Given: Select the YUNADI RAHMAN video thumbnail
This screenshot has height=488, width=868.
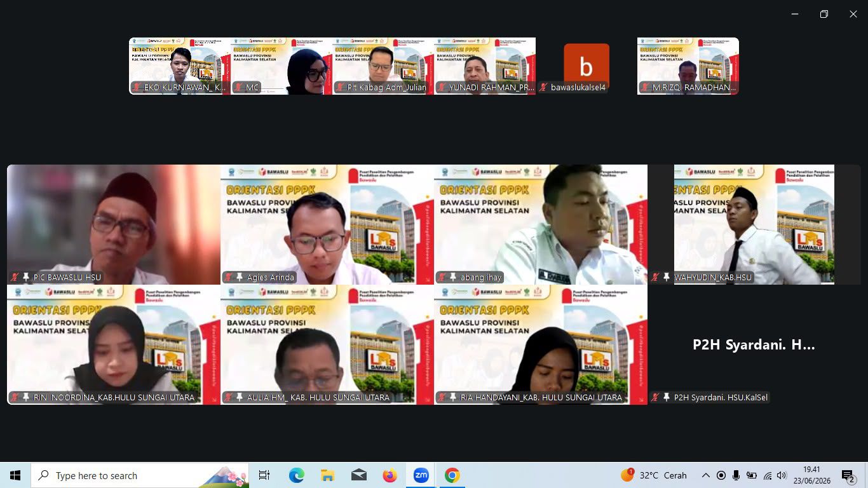Looking at the screenshot, I should (485, 66).
